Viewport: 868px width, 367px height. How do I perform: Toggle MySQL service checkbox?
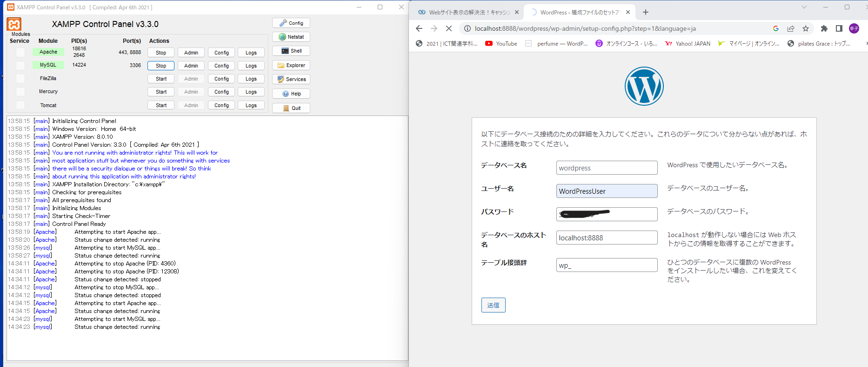[x=20, y=65]
